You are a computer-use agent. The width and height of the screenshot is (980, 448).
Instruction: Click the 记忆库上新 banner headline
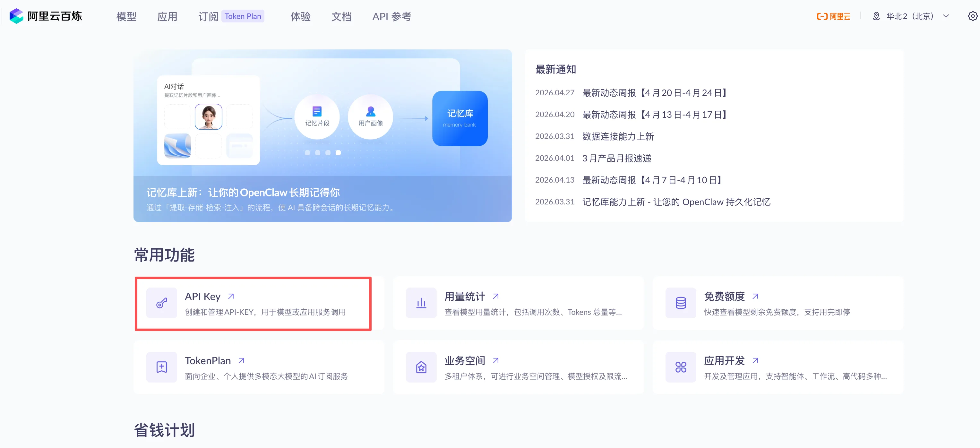click(x=243, y=193)
